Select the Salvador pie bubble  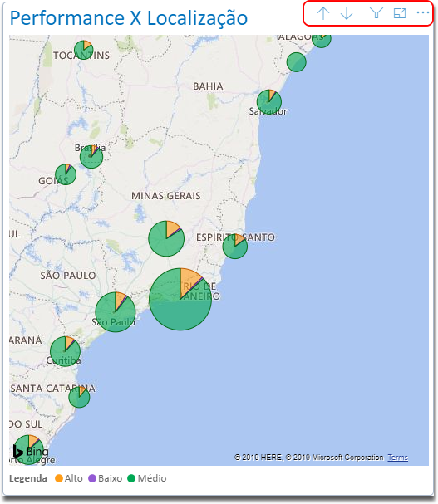pos(269,102)
